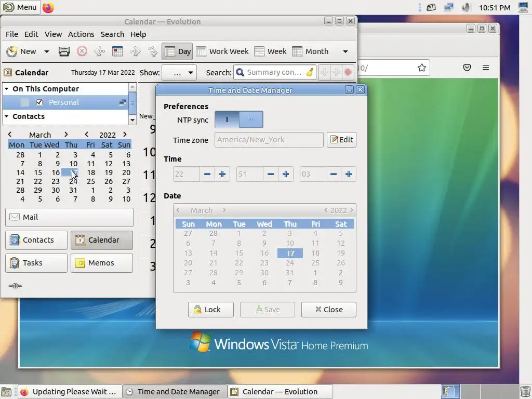The width and height of the screenshot is (532, 399).
Task: Click the Summary contains search field
Action: pos(274,72)
